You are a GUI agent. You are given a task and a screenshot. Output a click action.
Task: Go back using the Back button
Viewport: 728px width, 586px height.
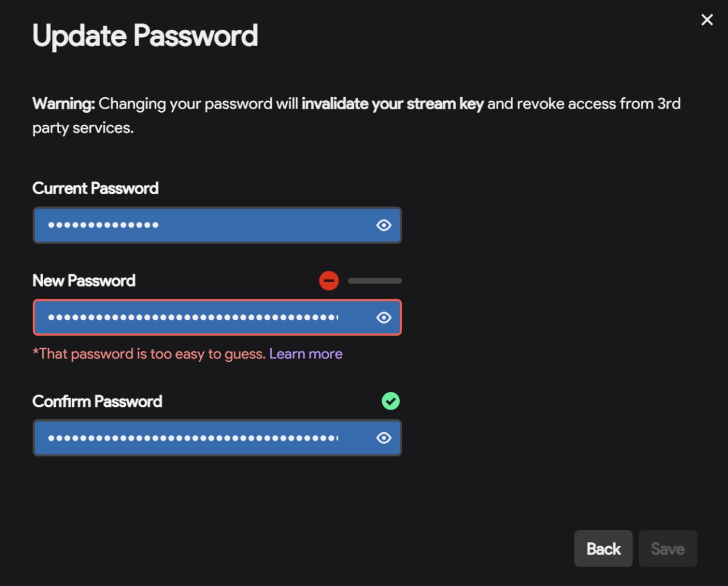tap(603, 548)
